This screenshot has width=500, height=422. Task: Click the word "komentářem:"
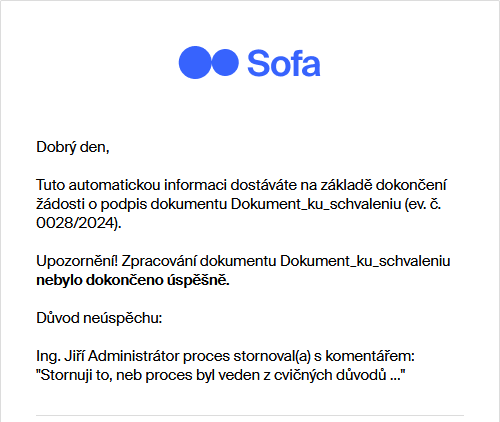click(x=370, y=356)
